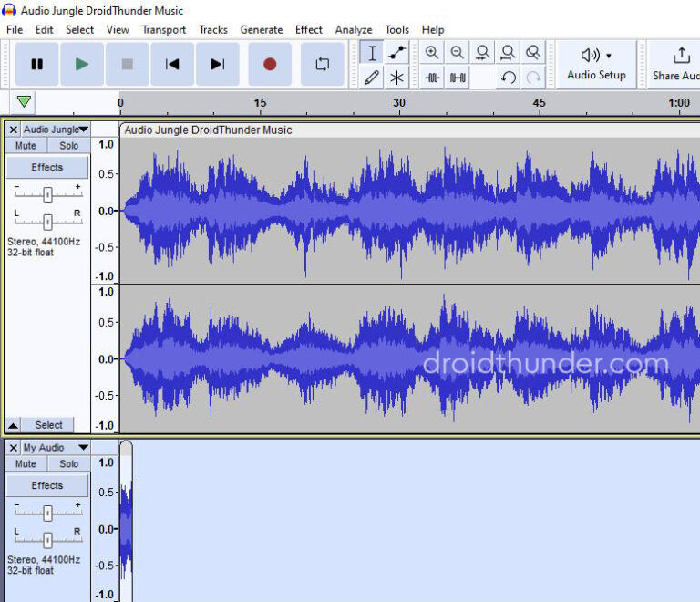Open the Help menu

pos(433,30)
